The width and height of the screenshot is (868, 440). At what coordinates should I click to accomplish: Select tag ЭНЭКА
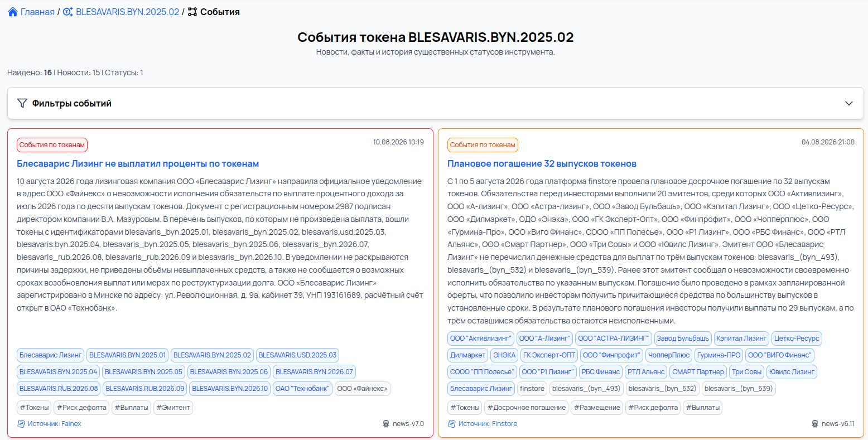[504, 355]
